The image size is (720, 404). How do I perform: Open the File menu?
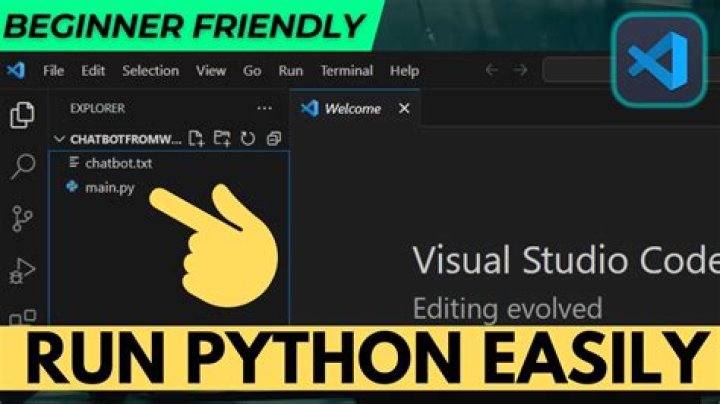click(53, 71)
